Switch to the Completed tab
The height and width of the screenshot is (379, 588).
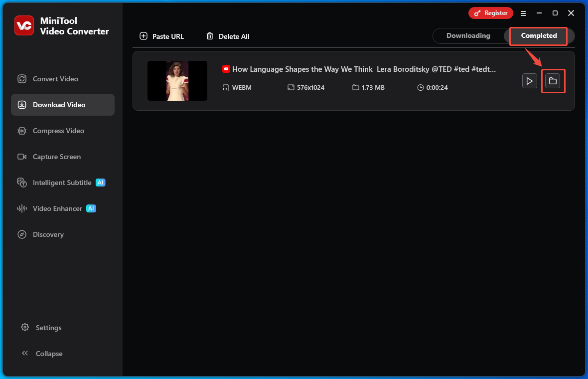coord(539,35)
